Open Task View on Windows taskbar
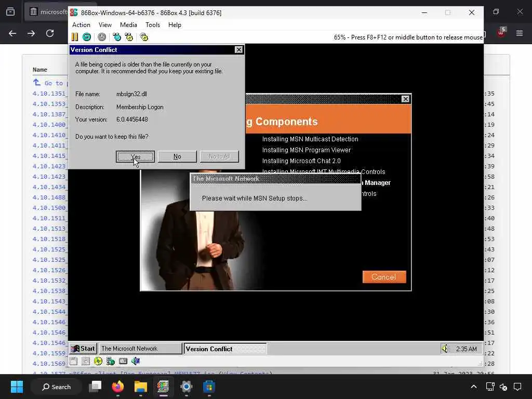 (96, 387)
